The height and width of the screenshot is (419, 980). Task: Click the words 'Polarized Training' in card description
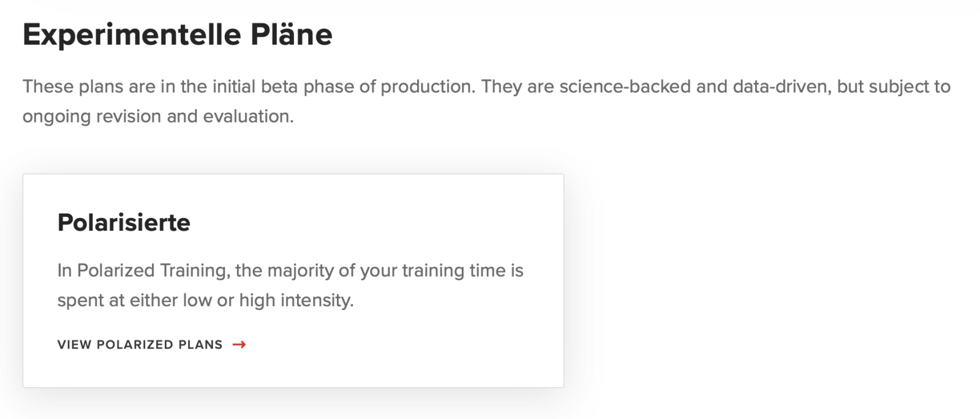click(152, 271)
